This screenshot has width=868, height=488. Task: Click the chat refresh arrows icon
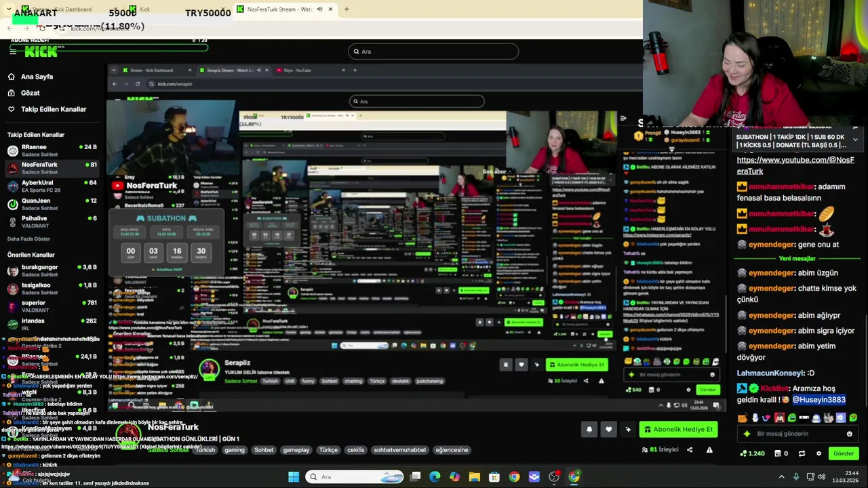click(x=802, y=453)
